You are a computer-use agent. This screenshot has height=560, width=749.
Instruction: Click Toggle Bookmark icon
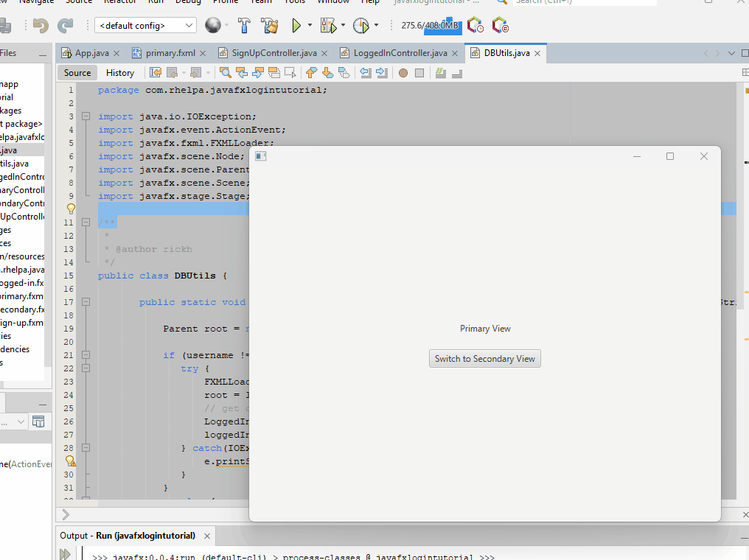(x=344, y=72)
